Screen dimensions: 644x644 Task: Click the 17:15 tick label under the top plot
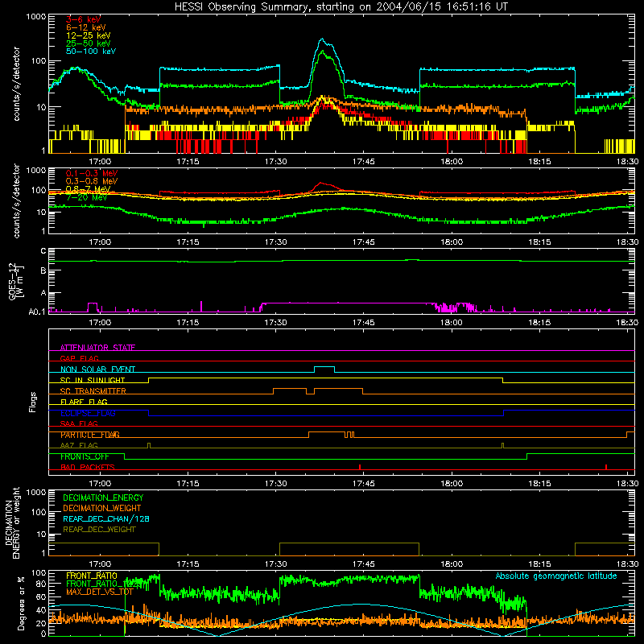188,162
